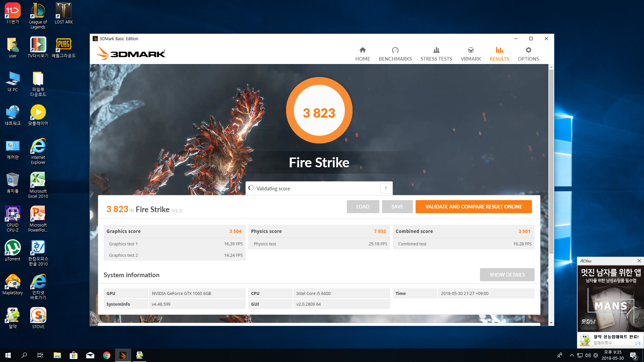The height and width of the screenshot is (362, 644).
Task: Select the PUBG 배틀그라운드 icon
Action: (64, 47)
